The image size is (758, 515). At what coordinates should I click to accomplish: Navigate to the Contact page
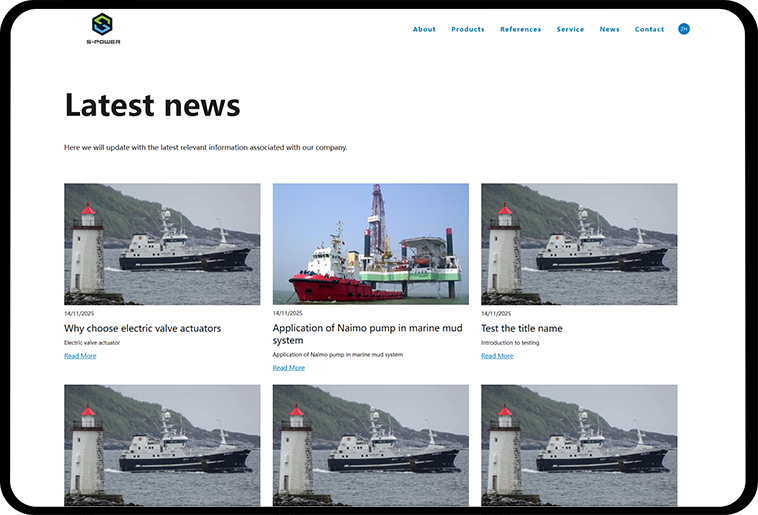(x=649, y=29)
